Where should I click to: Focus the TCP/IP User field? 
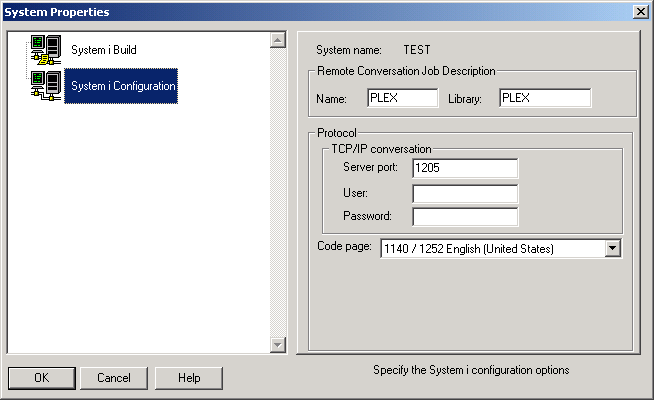click(x=464, y=193)
